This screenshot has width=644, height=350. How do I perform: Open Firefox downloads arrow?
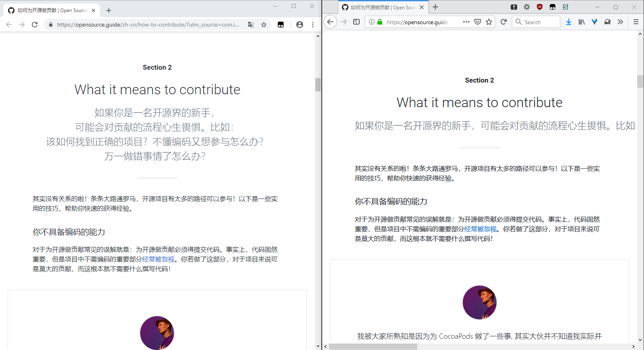pos(569,22)
